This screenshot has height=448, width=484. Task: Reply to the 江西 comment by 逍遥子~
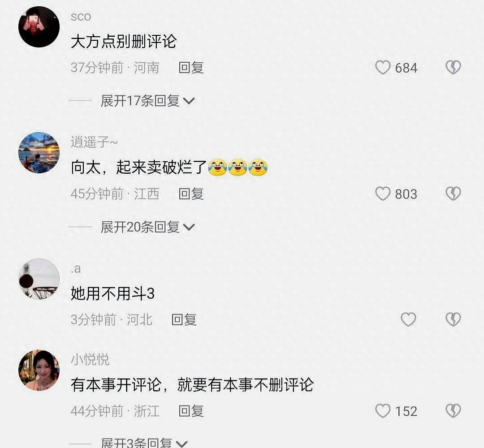click(x=191, y=194)
